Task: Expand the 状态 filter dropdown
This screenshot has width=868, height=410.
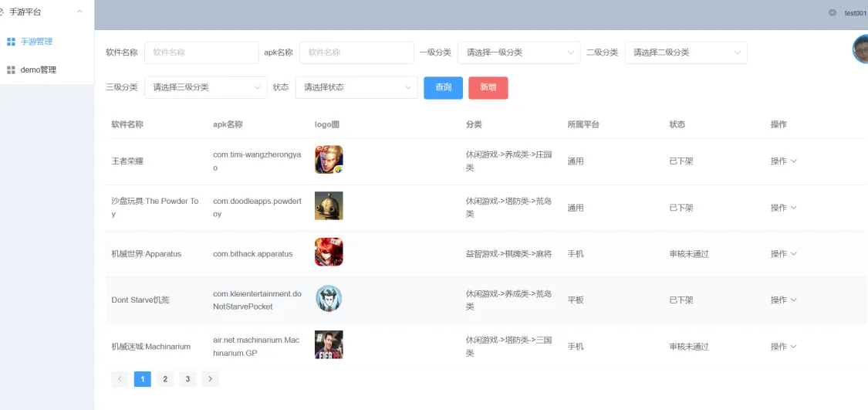Action: 356,87
